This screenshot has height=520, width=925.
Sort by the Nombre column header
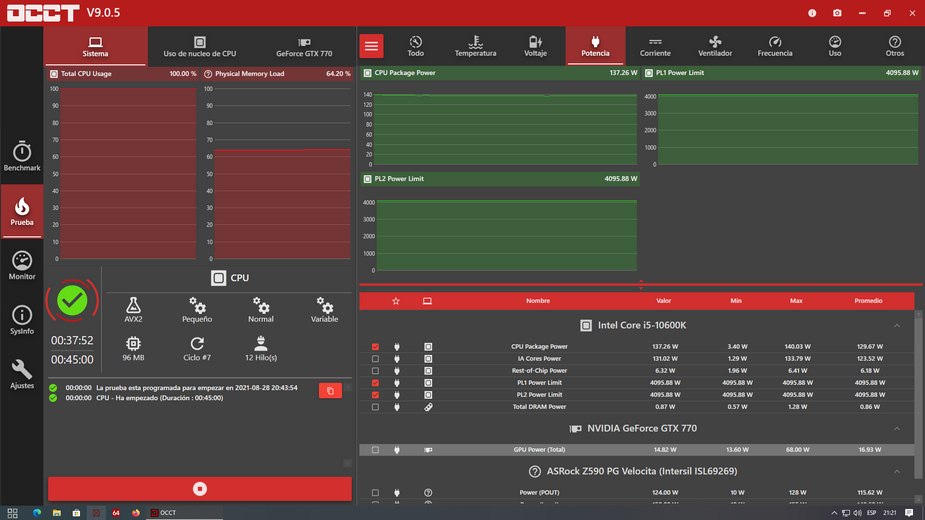pos(538,301)
